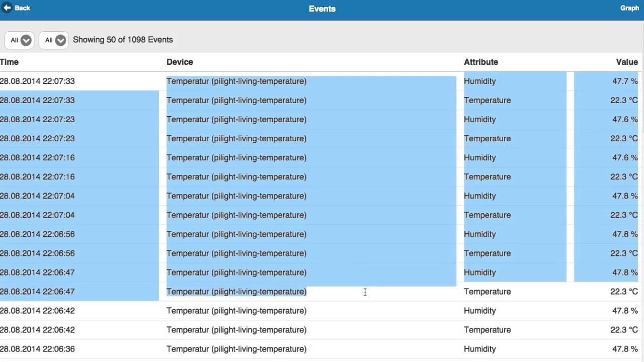644x362 pixels.
Task: Click the 22:07:23 Humidity value 47.6 %
Action: tap(624, 120)
